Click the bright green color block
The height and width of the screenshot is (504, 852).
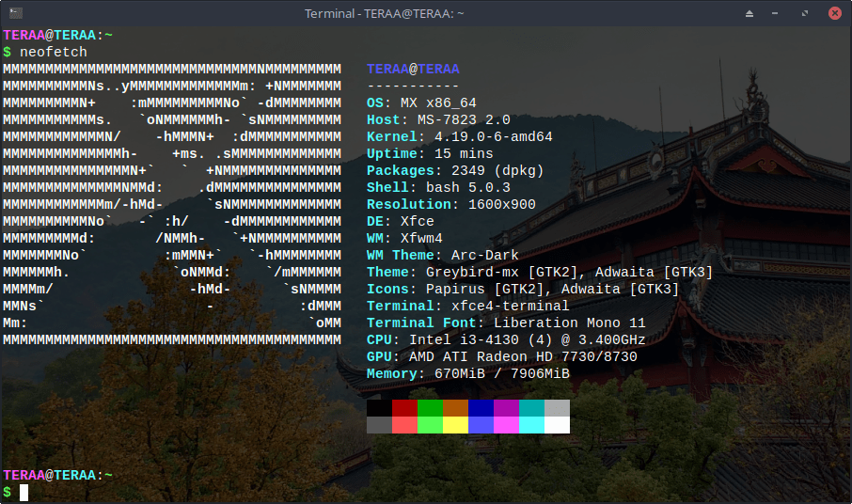click(431, 425)
